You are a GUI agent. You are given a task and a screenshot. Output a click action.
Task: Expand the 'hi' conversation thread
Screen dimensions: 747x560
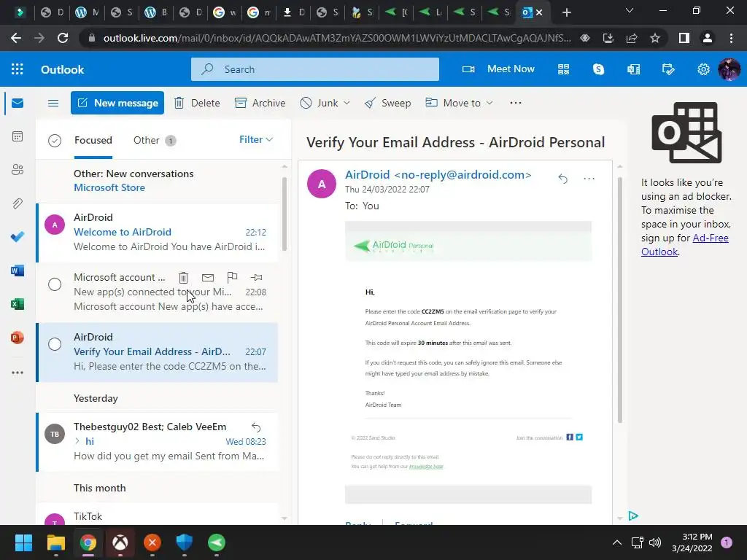pos(77,441)
